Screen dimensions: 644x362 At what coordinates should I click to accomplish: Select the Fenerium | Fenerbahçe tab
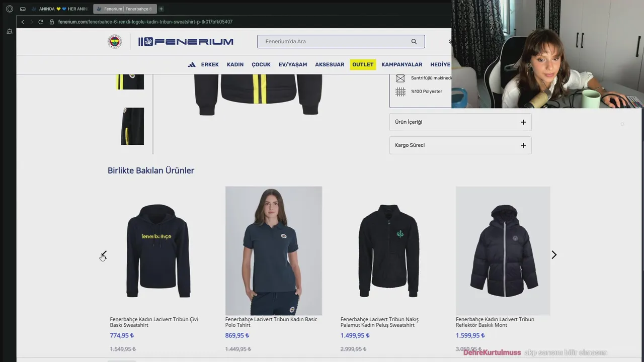click(x=125, y=9)
